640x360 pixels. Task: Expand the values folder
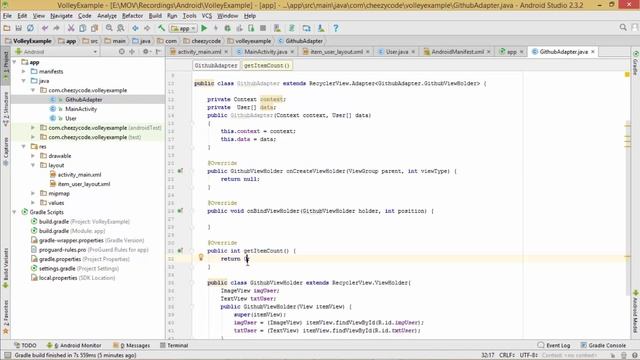click(x=33, y=203)
